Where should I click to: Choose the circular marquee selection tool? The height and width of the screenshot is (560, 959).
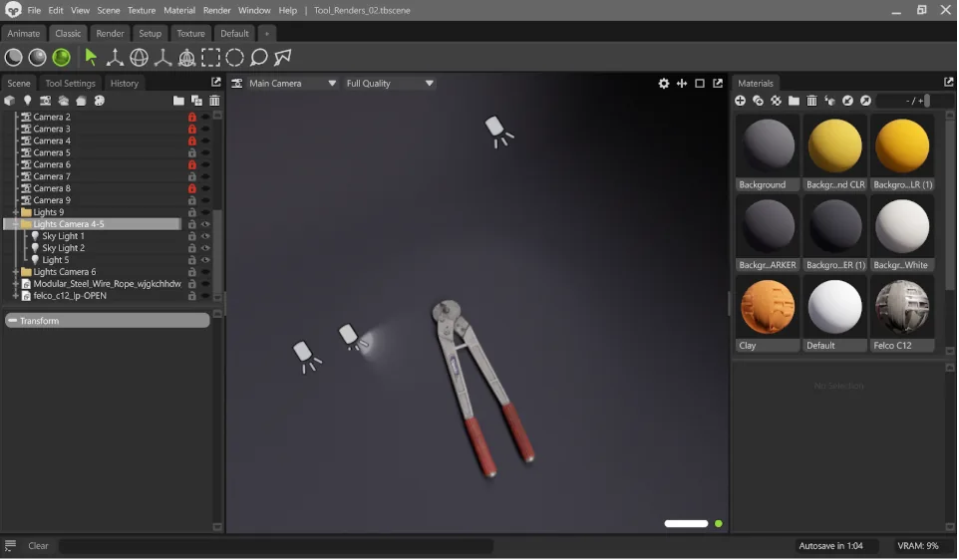235,58
